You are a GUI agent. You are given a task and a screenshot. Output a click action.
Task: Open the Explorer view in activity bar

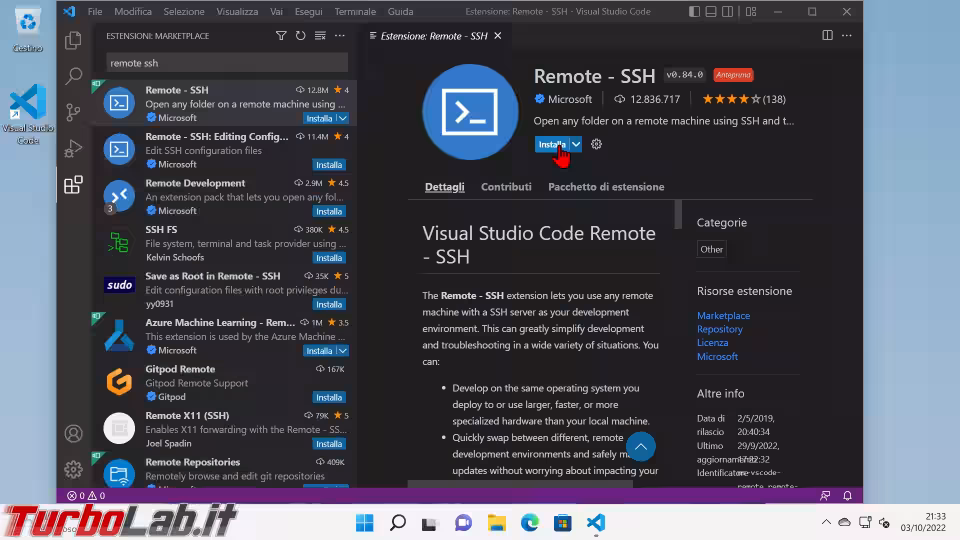73,41
